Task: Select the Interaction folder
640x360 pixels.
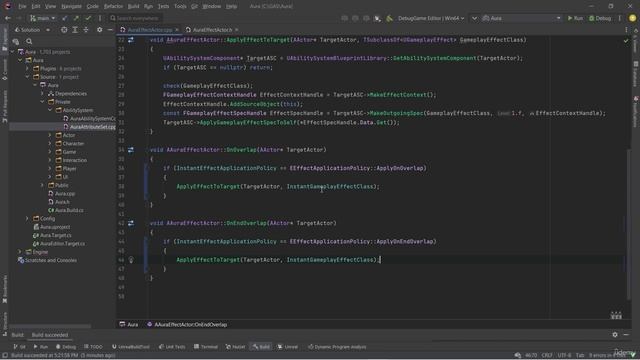Action: (x=71, y=160)
